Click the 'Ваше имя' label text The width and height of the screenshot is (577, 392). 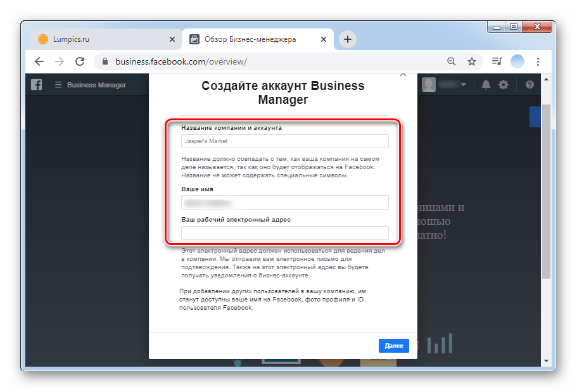pos(197,189)
